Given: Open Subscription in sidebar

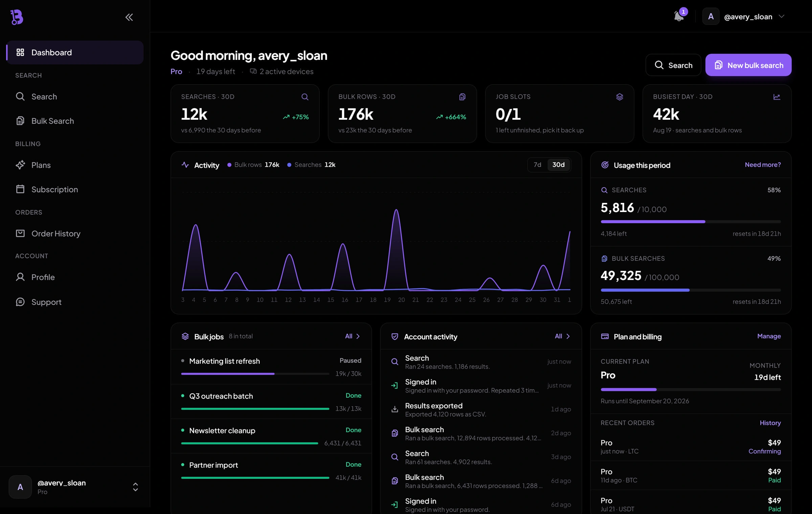Looking at the screenshot, I should (x=75, y=189).
